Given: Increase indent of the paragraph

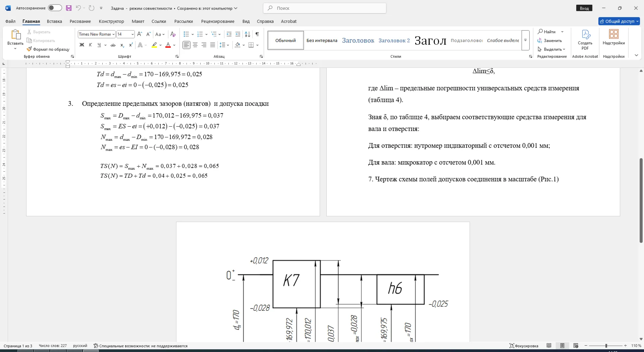Looking at the screenshot, I should click(238, 34).
